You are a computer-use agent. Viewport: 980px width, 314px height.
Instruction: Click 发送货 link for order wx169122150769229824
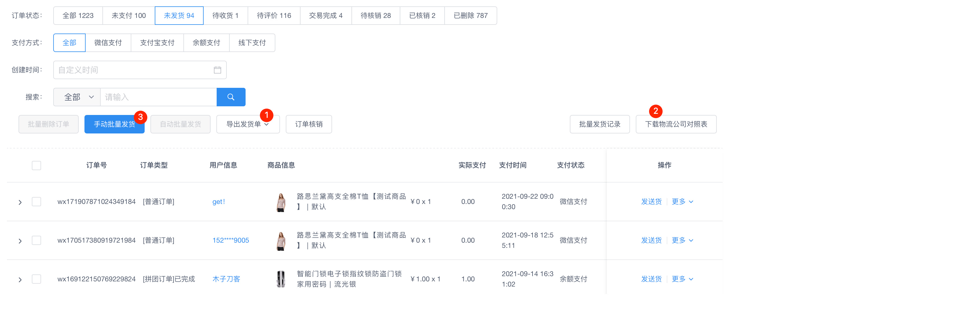coord(651,279)
